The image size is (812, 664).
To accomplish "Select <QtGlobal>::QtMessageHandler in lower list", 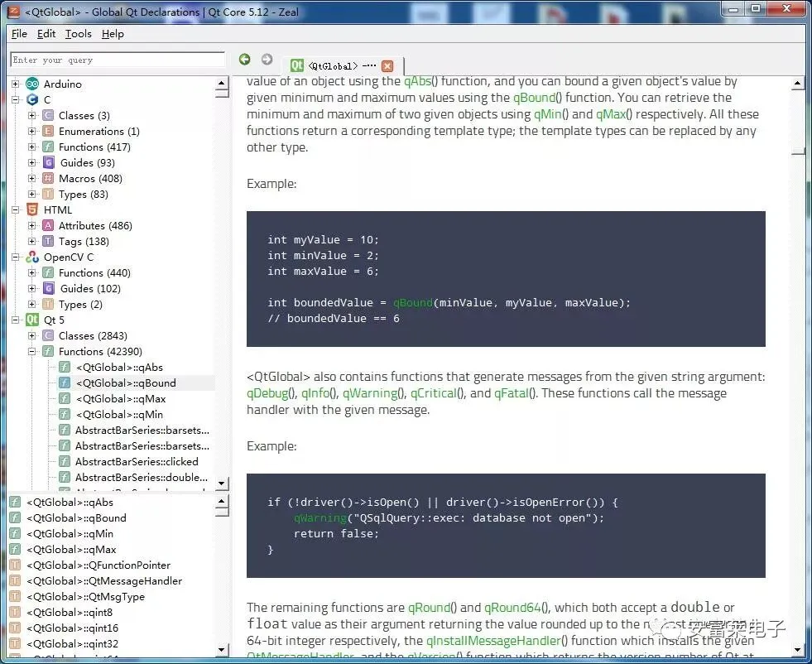I will [x=104, y=580].
